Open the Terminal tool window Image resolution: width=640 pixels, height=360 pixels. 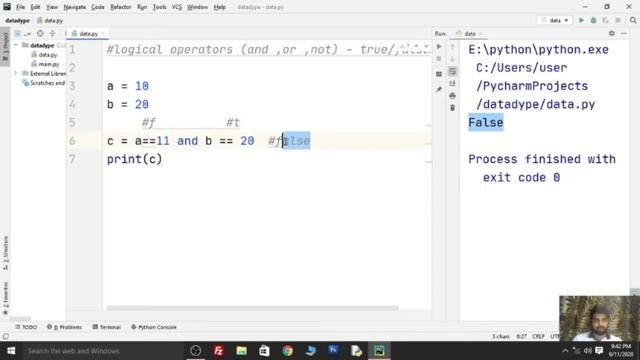point(107,327)
